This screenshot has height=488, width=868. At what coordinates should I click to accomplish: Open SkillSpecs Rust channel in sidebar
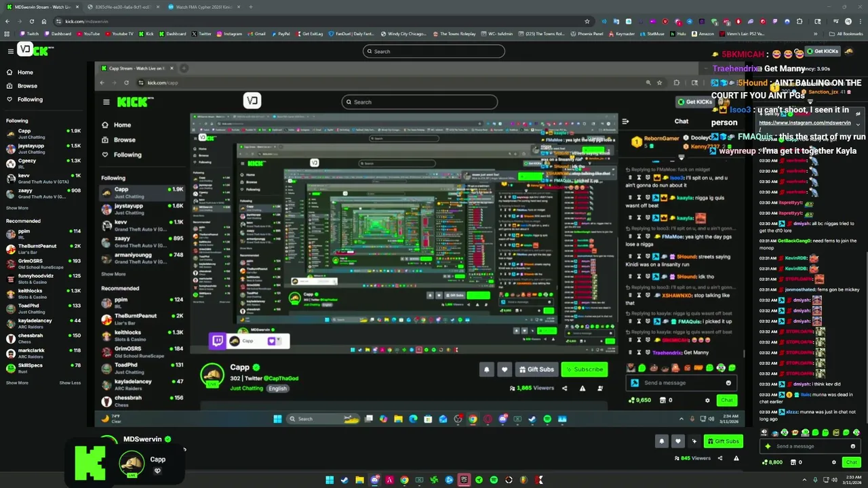click(x=43, y=368)
